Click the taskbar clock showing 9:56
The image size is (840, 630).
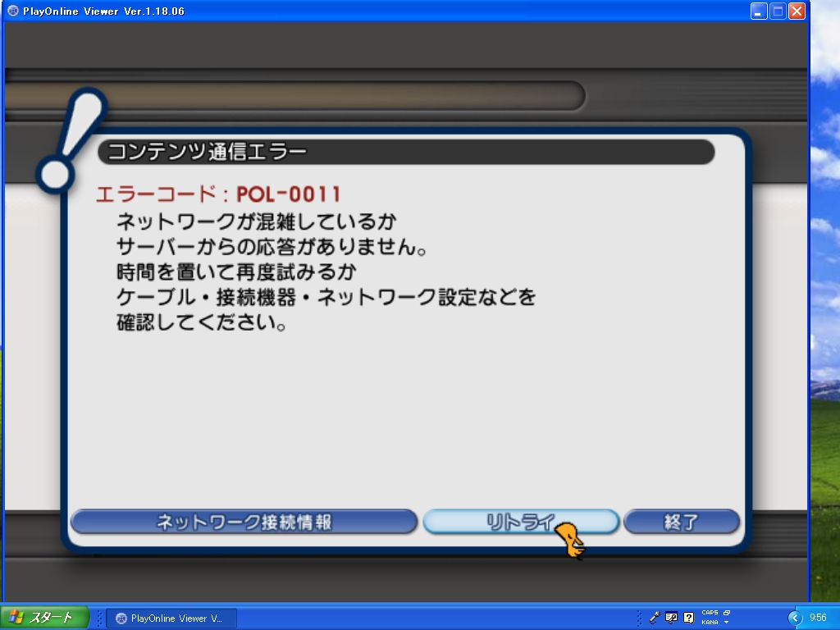pyautogui.click(x=818, y=618)
